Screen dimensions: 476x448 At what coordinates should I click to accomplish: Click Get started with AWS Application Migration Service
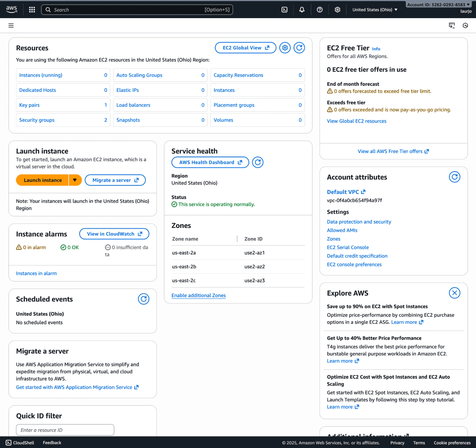(x=77, y=387)
